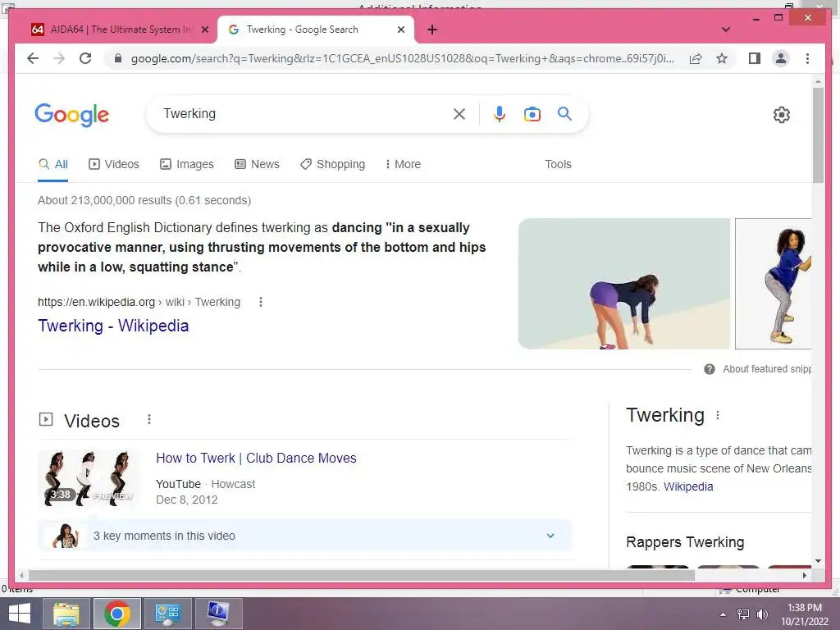Submit search with the magnifier icon

[564, 113]
